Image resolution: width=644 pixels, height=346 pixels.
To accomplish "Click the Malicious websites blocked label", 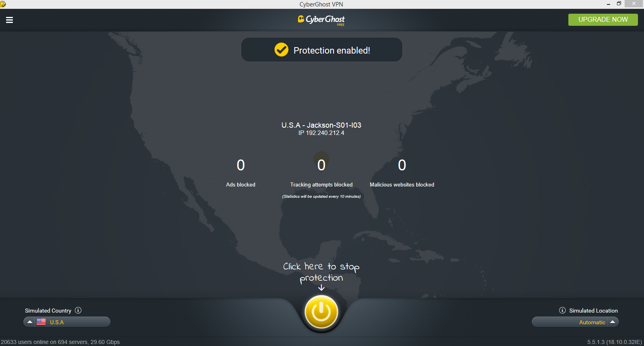I will [x=402, y=184].
